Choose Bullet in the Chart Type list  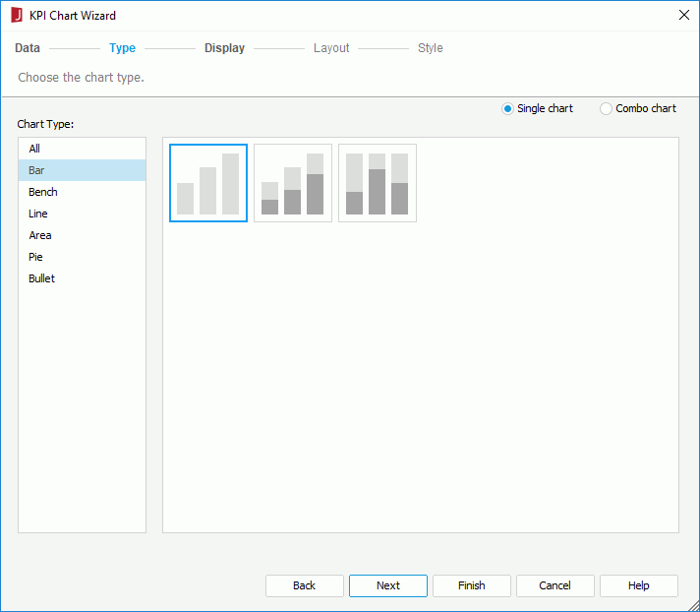point(83,278)
